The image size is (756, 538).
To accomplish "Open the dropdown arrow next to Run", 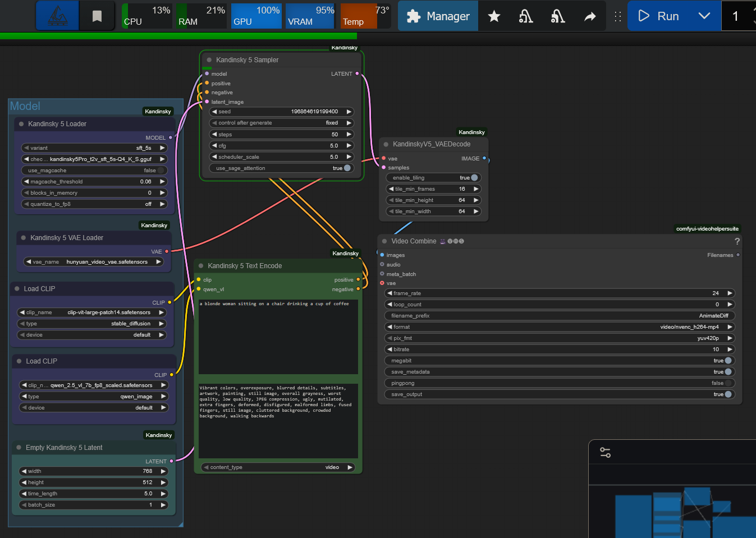I will pyautogui.click(x=704, y=16).
